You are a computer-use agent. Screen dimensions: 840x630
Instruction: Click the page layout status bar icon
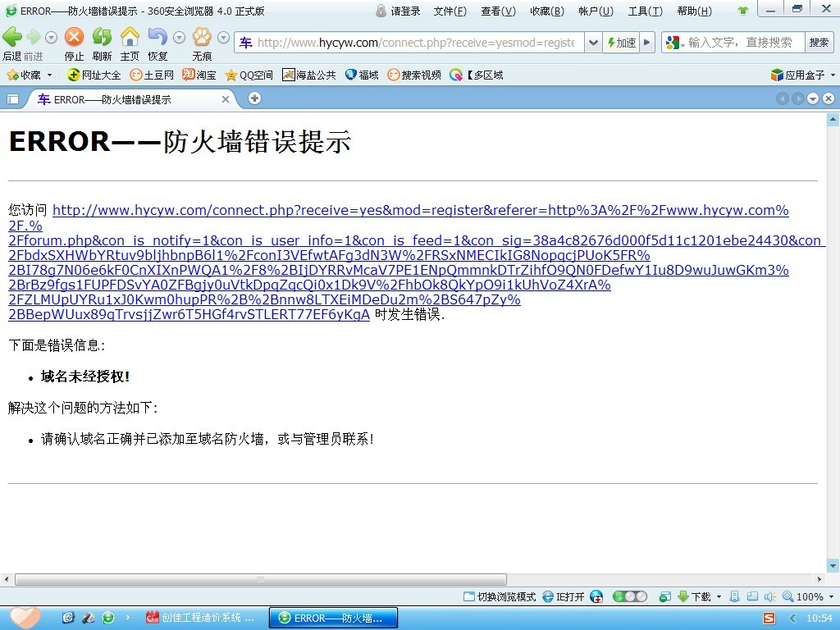pyautogui.click(x=752, y=597)
